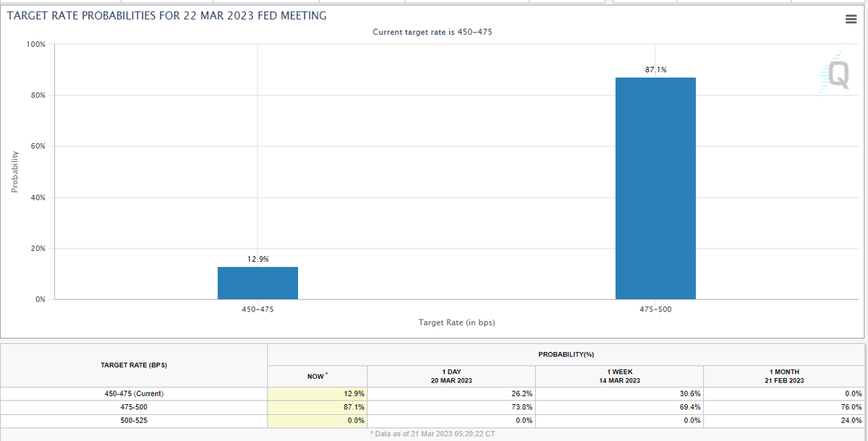This screenshot has width=868, height=441.
Task: Click the 76.0% cell in 1 MONTH column
Action: tap(784, 407)
